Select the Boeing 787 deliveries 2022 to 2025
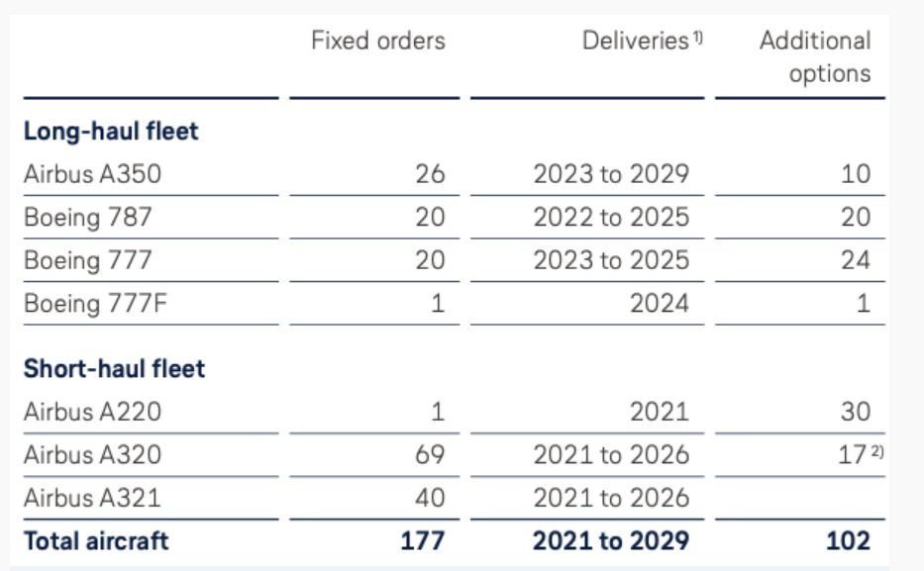924x571 pixels. click(610, 218)
